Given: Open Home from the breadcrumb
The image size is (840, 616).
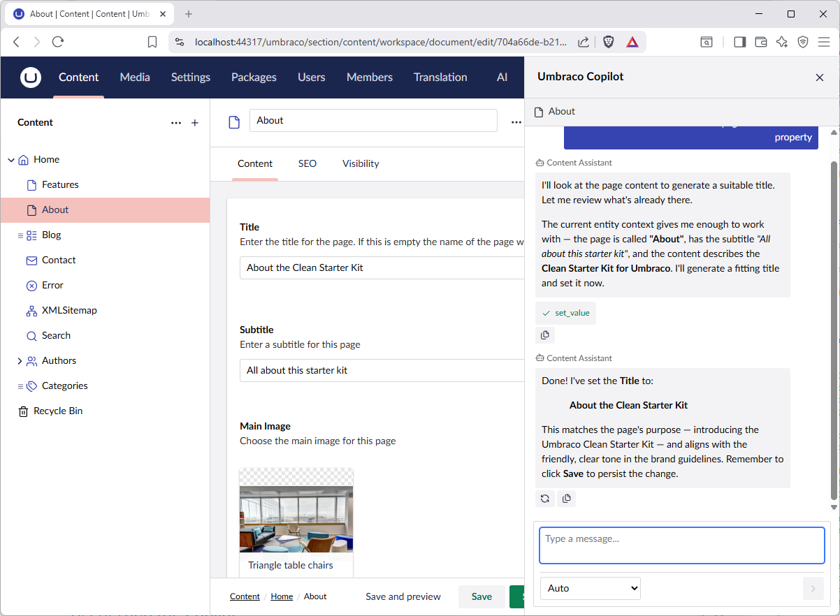Looking at the screenshot, I should [282, 596].
